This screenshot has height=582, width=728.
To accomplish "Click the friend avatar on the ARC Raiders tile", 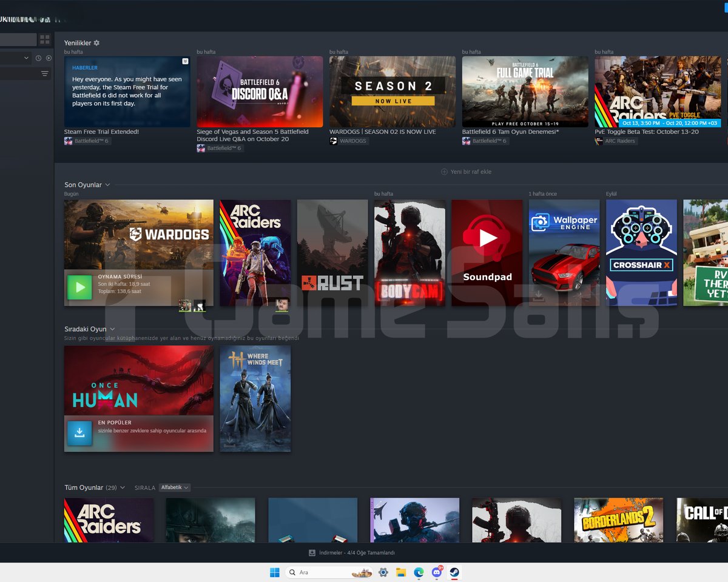I will 282,305.
